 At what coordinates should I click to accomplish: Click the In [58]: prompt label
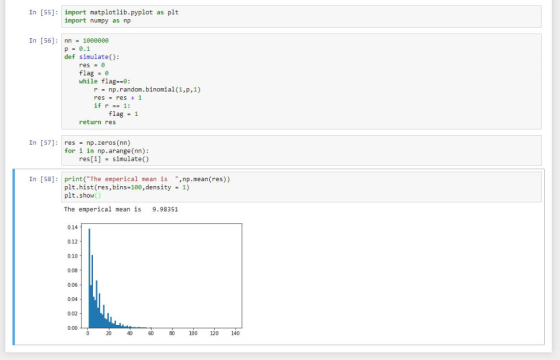pos(43,179)
